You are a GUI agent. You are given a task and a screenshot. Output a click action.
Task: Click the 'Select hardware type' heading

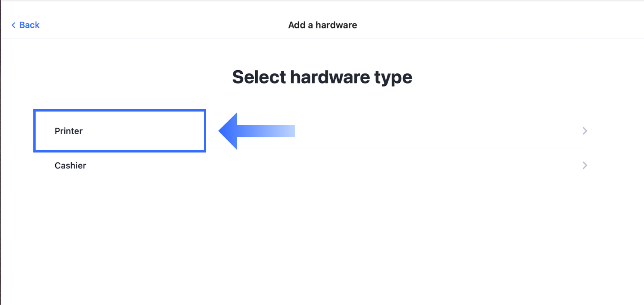click(322, 77)
